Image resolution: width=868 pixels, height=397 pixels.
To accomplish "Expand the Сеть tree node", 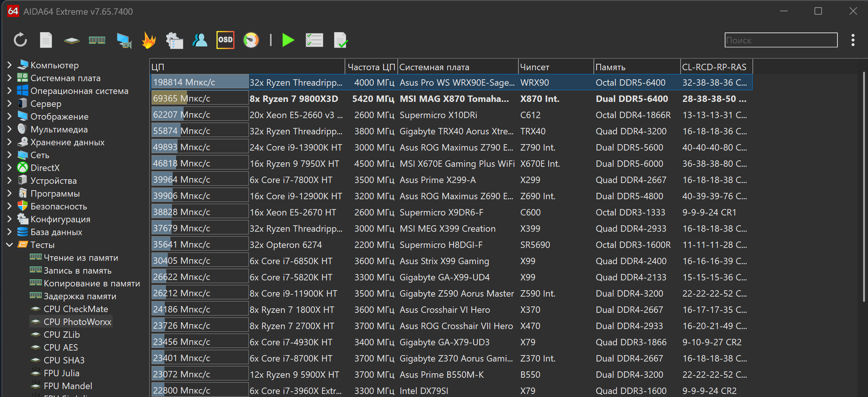I will pos(9,155).
